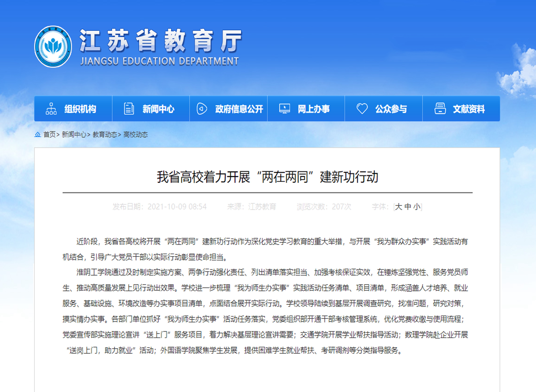The height and width of the screenshot is (392, 536).
Task: Click the Jiangsu Education Department round logo
Action: pyautogui.click(x=53, y=47)
